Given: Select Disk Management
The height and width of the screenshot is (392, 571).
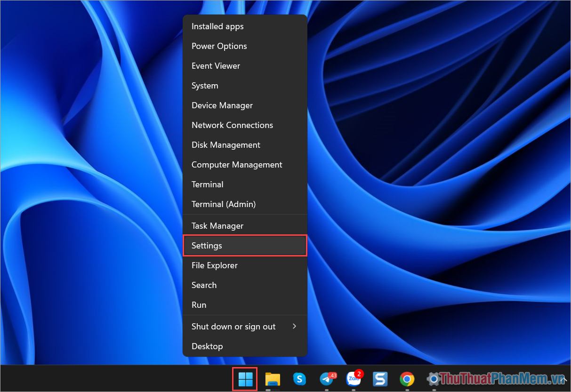Looking at the screenshot, I should [225, 144].
